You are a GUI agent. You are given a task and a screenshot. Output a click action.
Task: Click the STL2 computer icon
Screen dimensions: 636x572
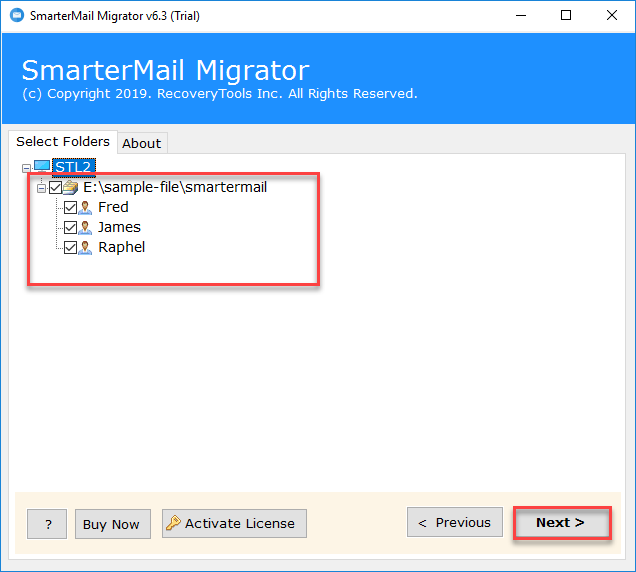[x=42, y=167]
